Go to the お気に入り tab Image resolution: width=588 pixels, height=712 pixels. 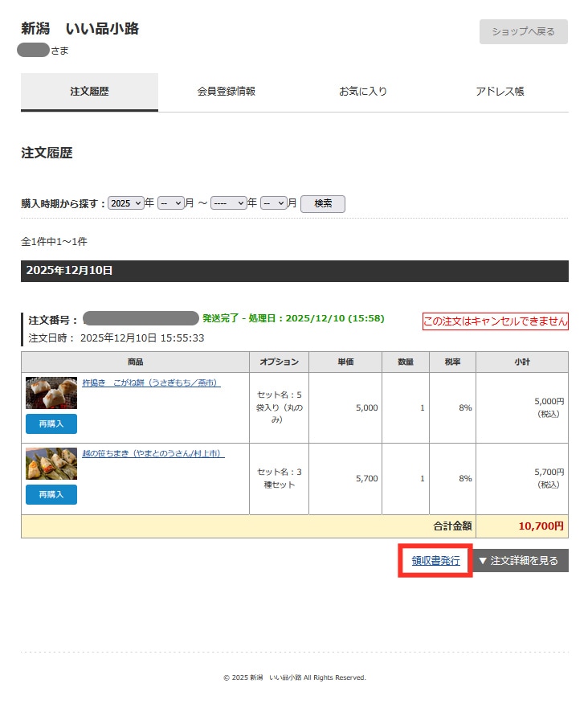[x=363, y=92]
